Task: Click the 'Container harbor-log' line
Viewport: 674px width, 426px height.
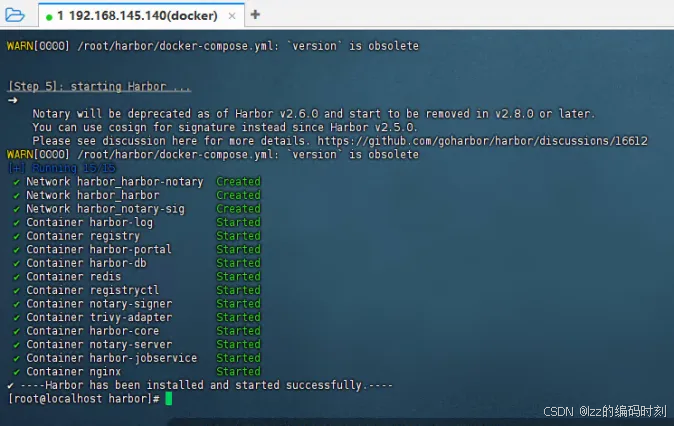Action: tap(137, 222)
